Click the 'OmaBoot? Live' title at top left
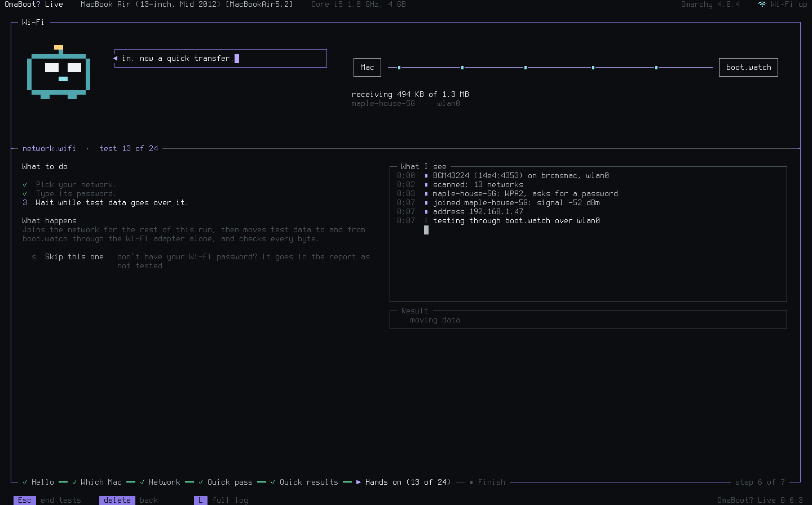Viewport: 812px width, 505px height. click(x=34, y=4)
